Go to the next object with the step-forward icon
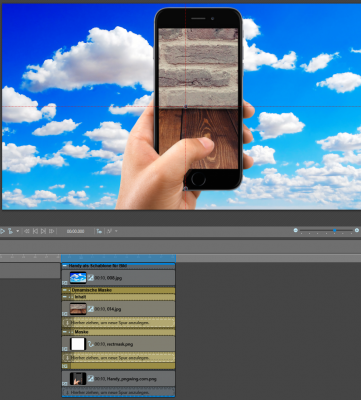This screenshot has height=400, width=361. point(43,231)
